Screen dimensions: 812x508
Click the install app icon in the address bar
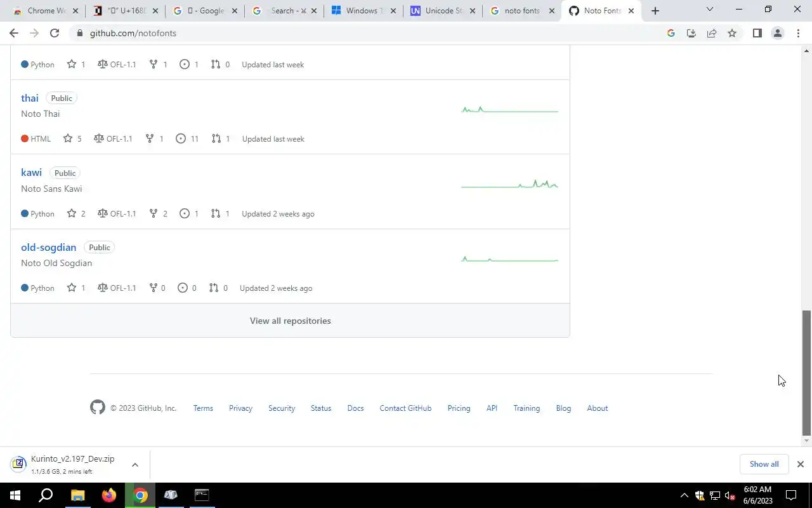691,33
